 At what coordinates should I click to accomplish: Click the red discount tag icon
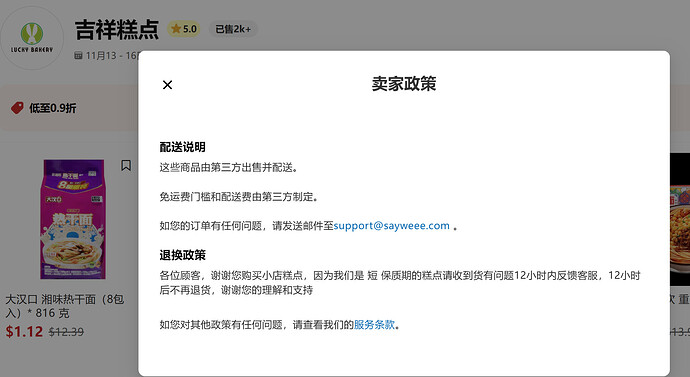pos(17,108)
